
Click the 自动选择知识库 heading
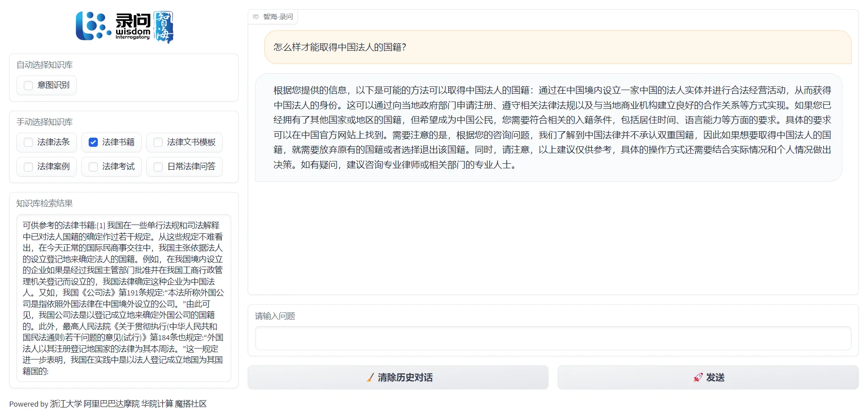click(45, 65)
